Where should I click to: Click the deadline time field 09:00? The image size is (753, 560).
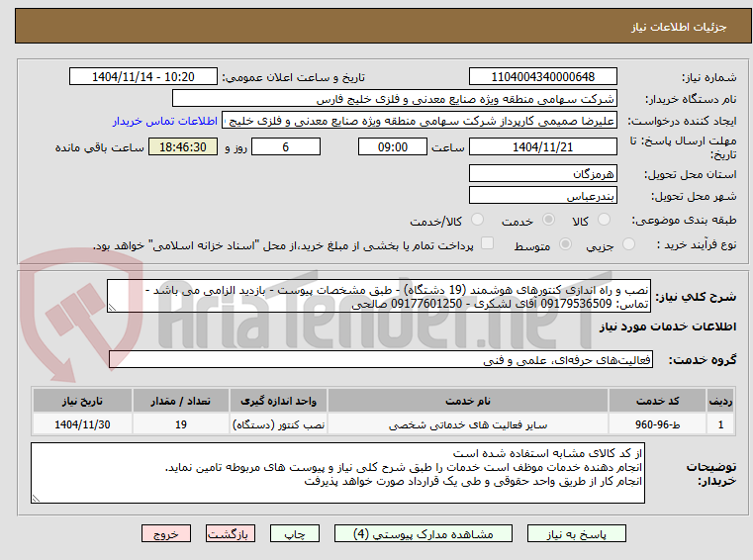coord(393,146)
